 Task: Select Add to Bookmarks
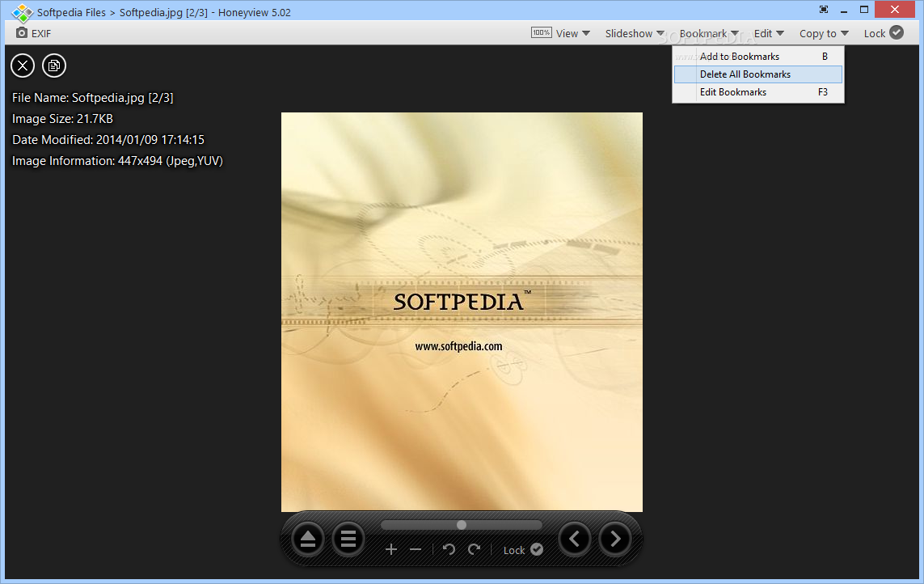758,57
